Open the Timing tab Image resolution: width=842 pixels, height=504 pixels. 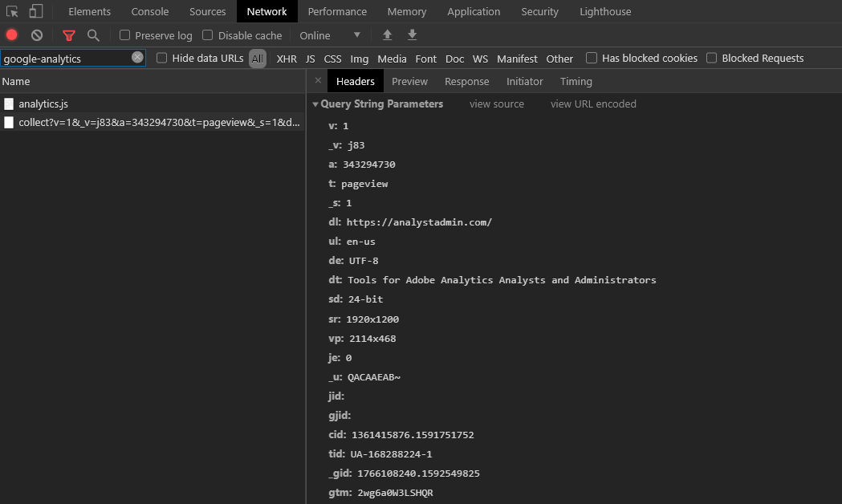(576, 81)
